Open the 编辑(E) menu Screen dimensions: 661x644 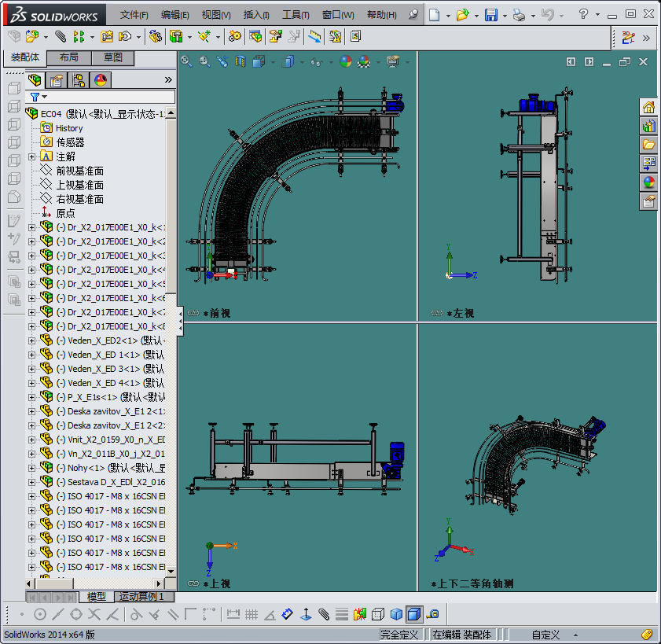point(175,15)
